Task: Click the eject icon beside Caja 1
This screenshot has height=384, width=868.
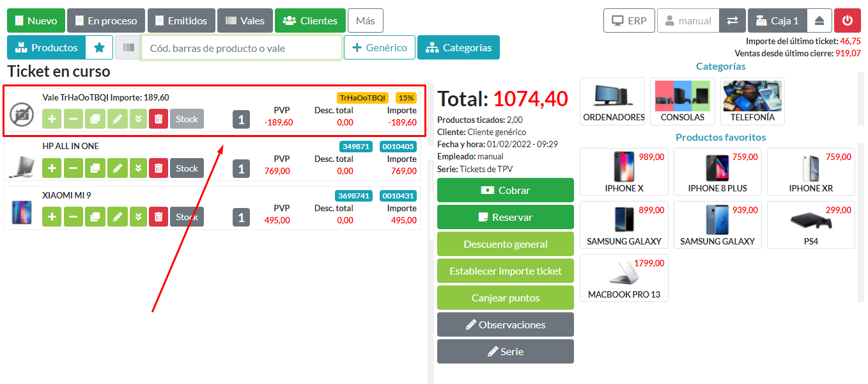Action: coord(819,20)
